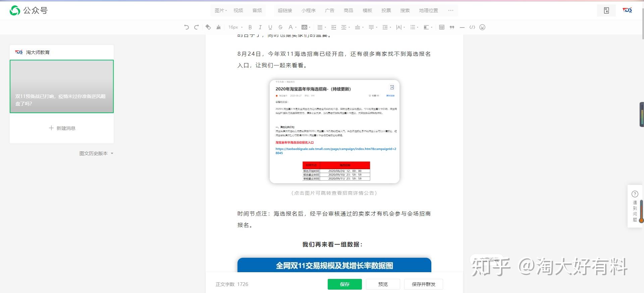Image resolution: width=644 pixels, height=293 pixels.
Task: Click the 预览 button
Action: pos(383,284)
